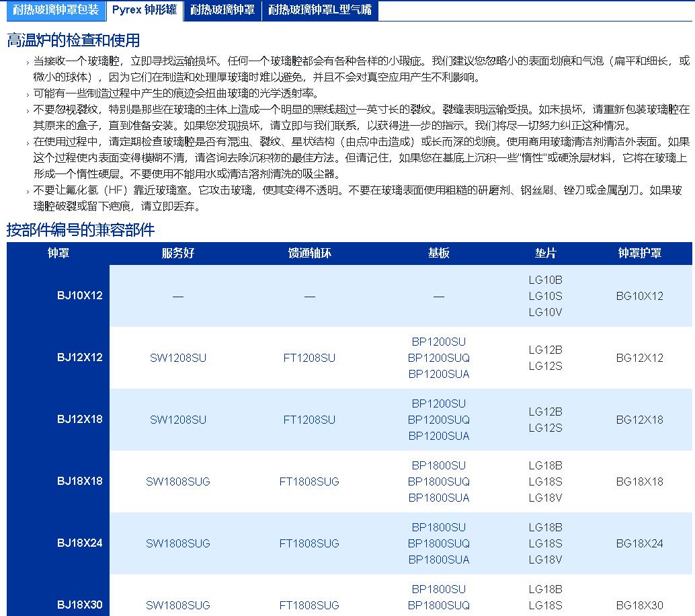The width and height of the screenshot is (695, 616).
Task: Click LG18B gasket in BJ18X30 row
Action: 546,589
